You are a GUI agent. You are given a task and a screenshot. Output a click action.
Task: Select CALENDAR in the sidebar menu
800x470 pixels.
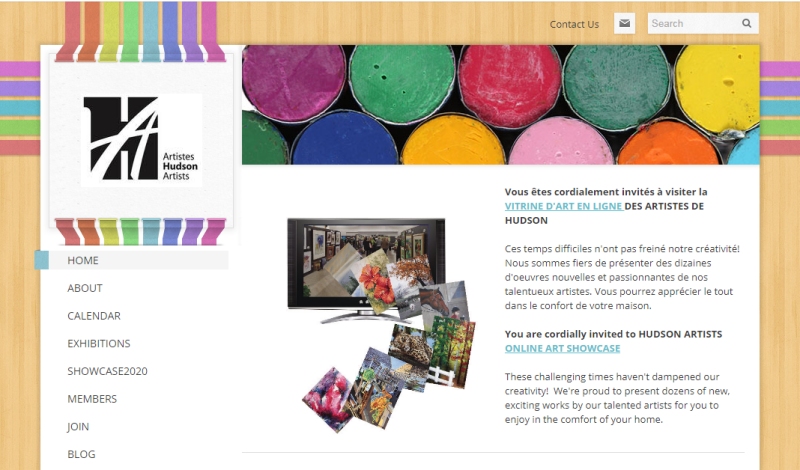pos(94,316)
